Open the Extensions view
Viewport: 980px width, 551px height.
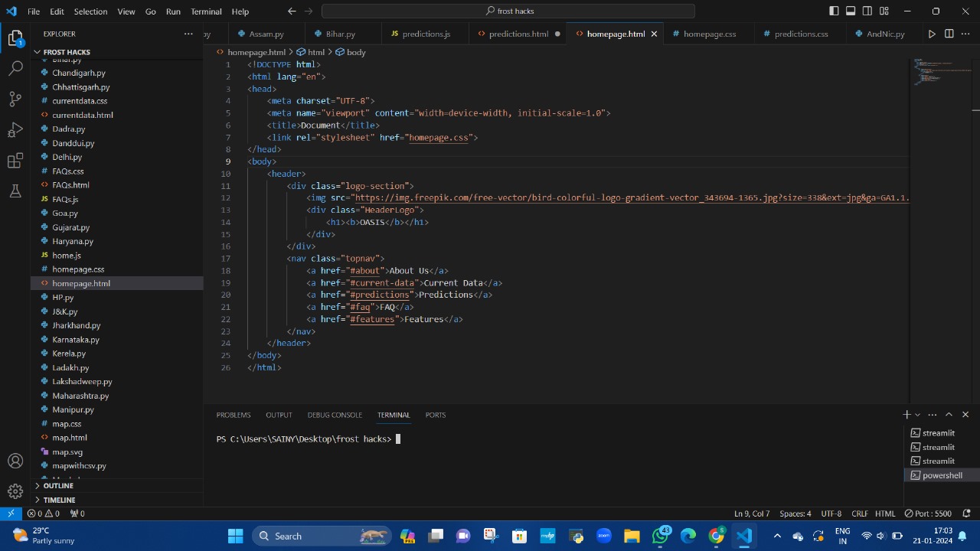click(x=15, y=161)
